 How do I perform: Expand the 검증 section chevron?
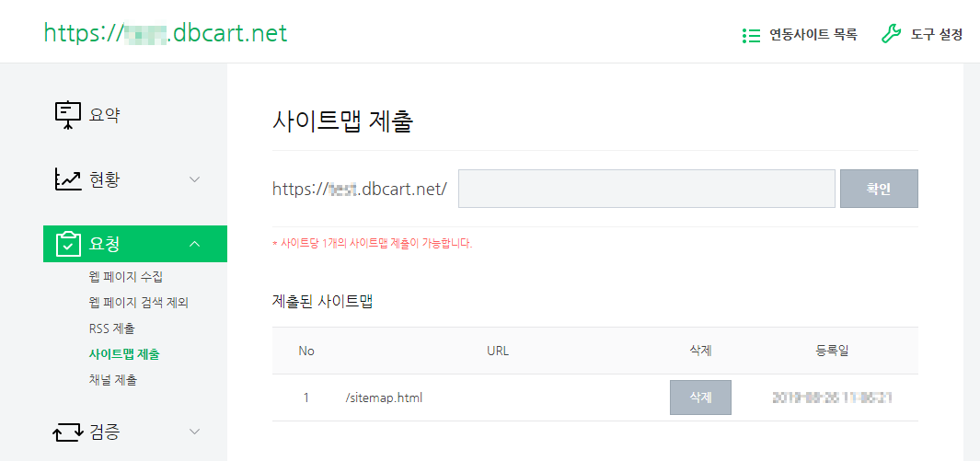pos(194,431)
